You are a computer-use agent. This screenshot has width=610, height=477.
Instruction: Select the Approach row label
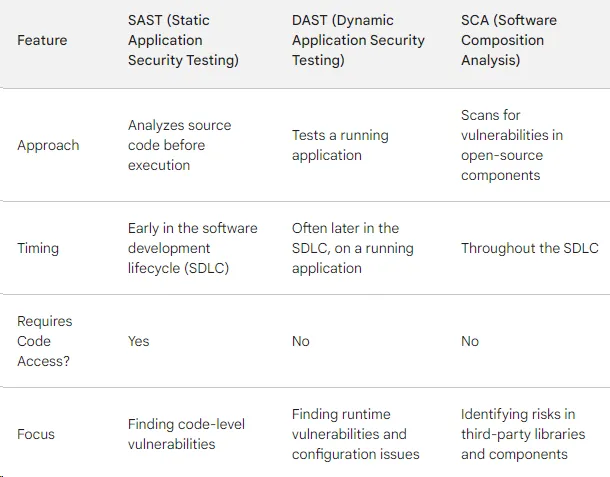point(48,145)
